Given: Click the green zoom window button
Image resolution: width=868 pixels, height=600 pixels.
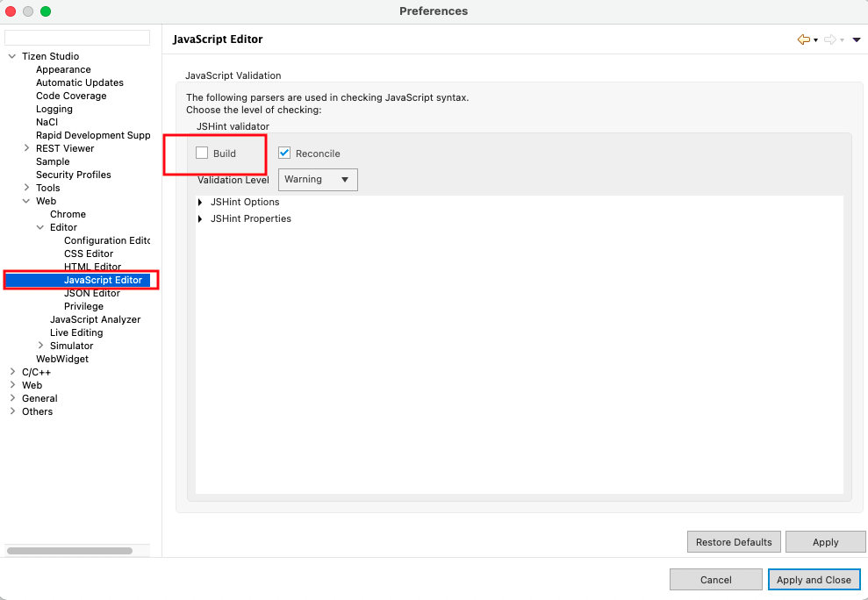Looking at the screenshot, I should [x=46, y=11].
